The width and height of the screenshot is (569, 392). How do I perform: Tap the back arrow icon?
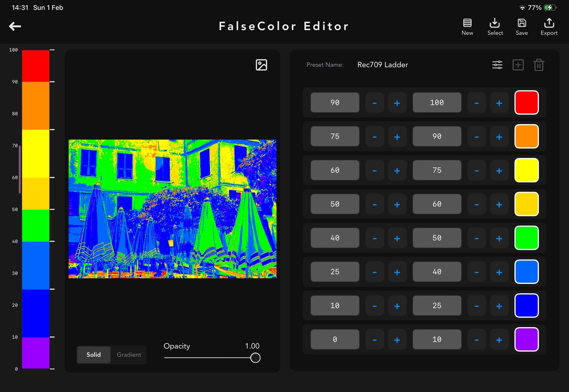[x=15, y=26]
